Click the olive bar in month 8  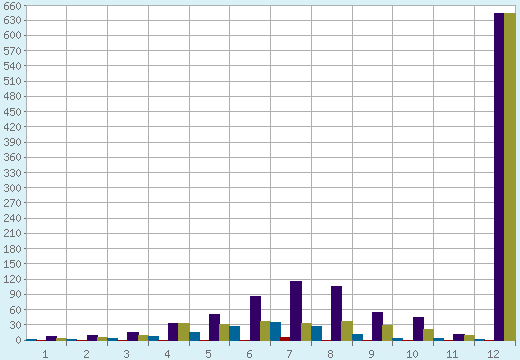pyautogui.click(x=347, y=331)
